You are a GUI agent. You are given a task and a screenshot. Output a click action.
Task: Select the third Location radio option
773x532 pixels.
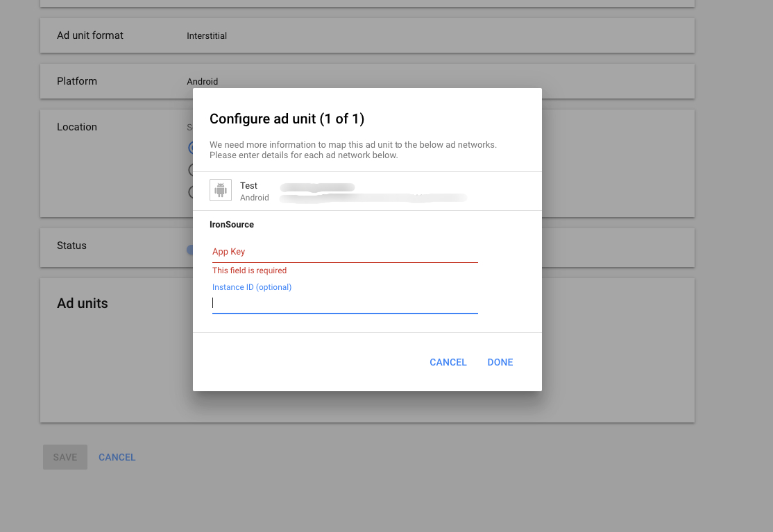point(194,191)
